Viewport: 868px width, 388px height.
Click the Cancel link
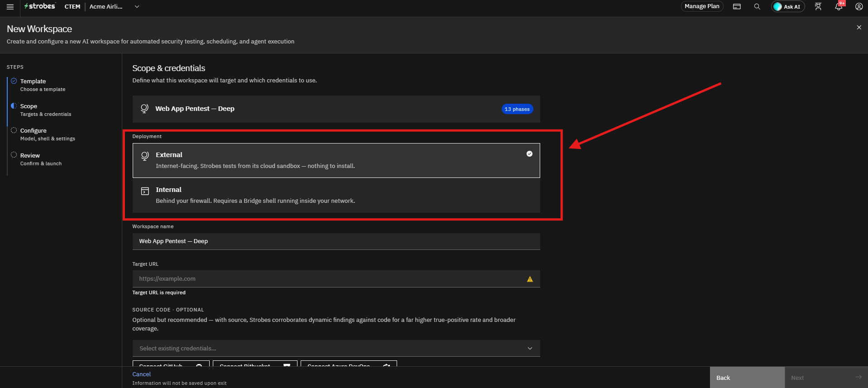coord(141,374)
